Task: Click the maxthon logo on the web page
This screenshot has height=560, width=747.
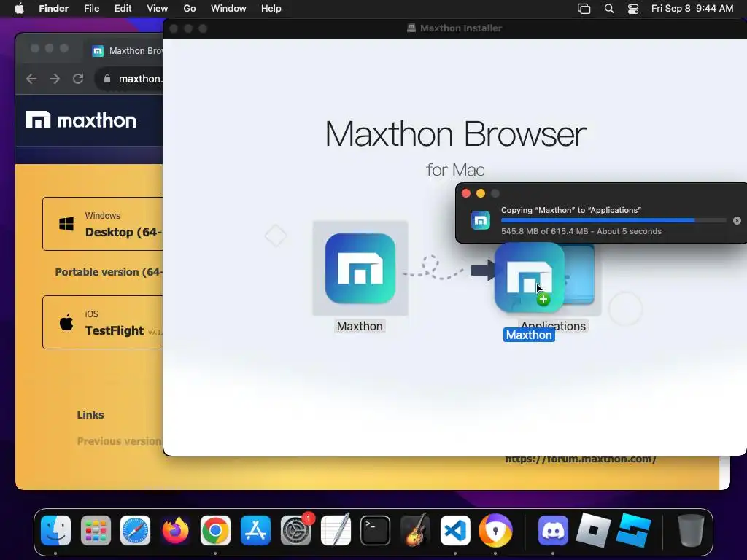Action: pos(81,120)
